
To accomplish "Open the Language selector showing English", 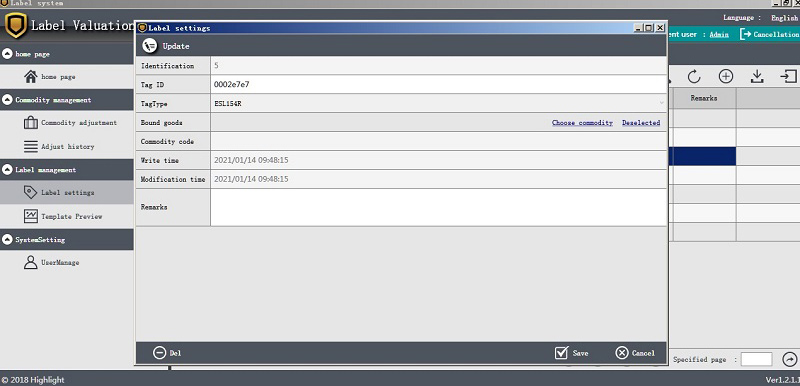I will coord(784,18).
